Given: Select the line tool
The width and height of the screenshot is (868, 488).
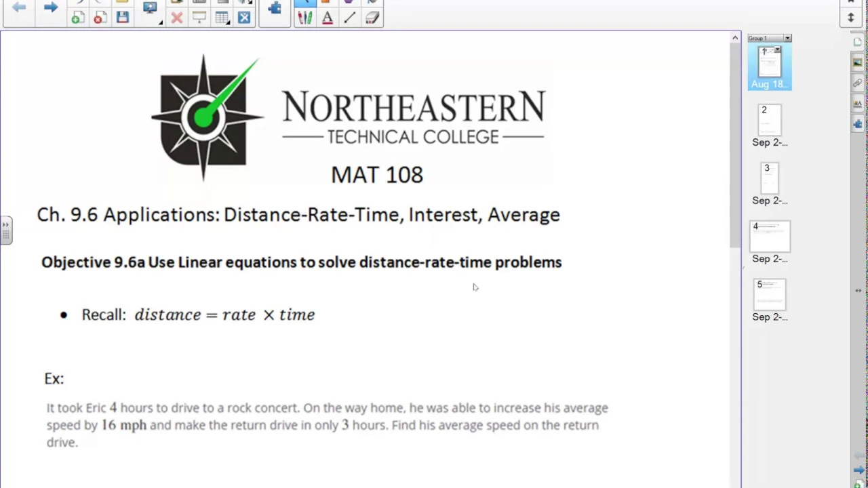Looking at the screenshot, I should pos(350,18).
